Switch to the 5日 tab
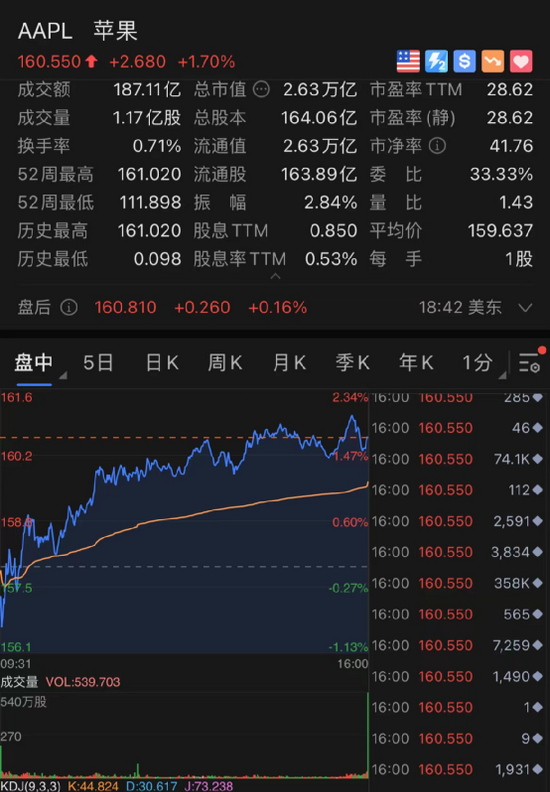The image size is (550, 792). (x=98, y=363)
